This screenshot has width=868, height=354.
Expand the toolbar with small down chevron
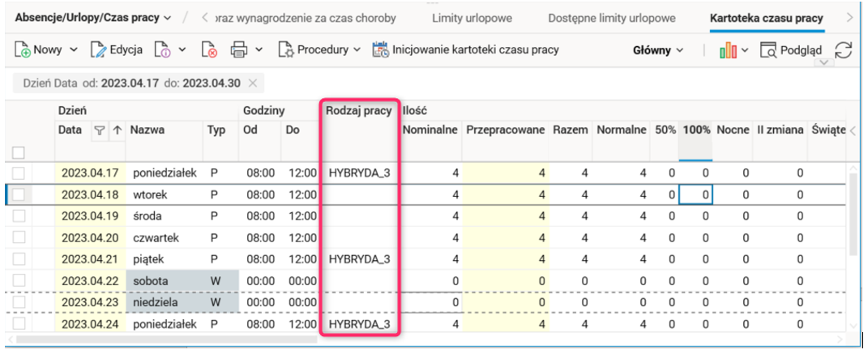coord(825,63)
